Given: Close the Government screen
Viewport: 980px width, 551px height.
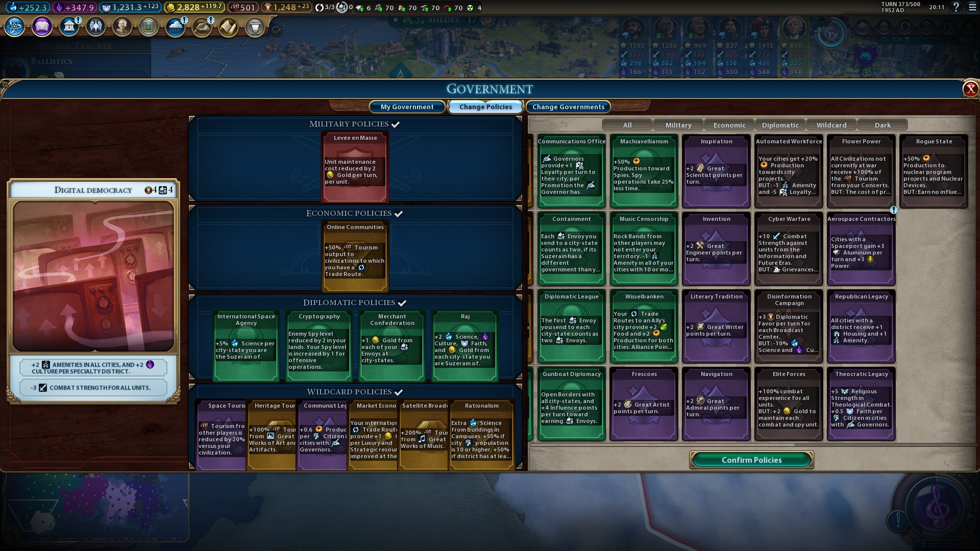Looking at the screenshot, I should click(970, 89).
